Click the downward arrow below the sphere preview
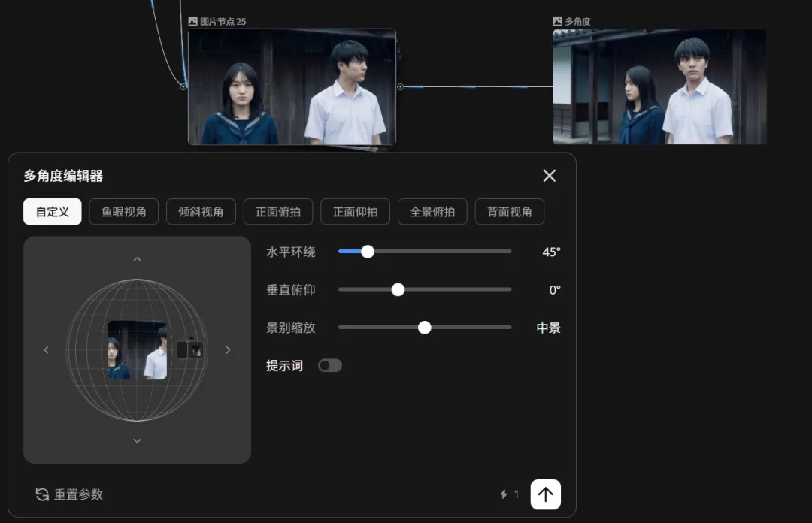The image size is (812, 523). tap(137, 440)
